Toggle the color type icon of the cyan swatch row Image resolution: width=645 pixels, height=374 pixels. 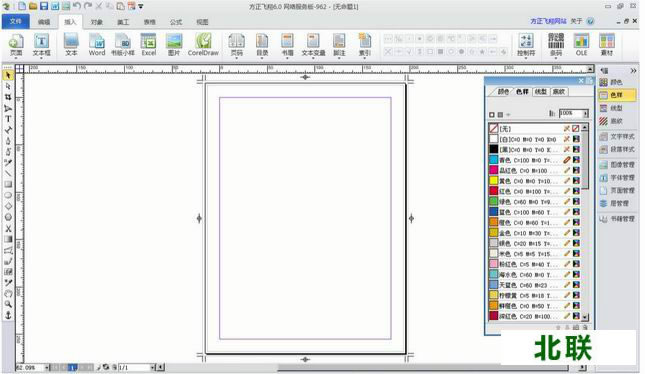point(576,160)
